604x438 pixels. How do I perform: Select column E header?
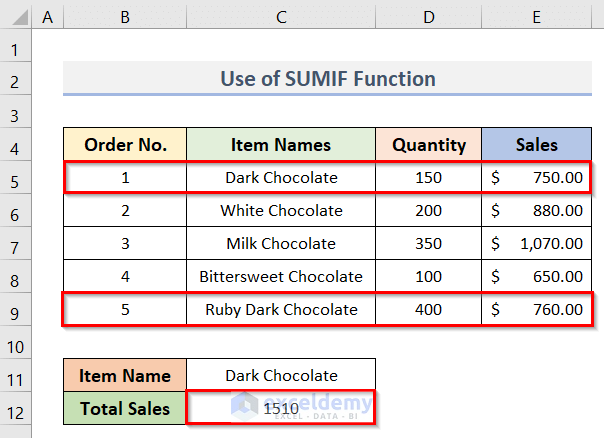coord(536,16)
